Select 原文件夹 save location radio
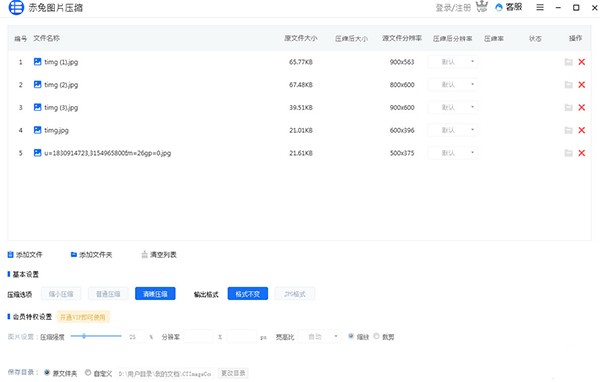The image size is (600, 382). point(47,372)
